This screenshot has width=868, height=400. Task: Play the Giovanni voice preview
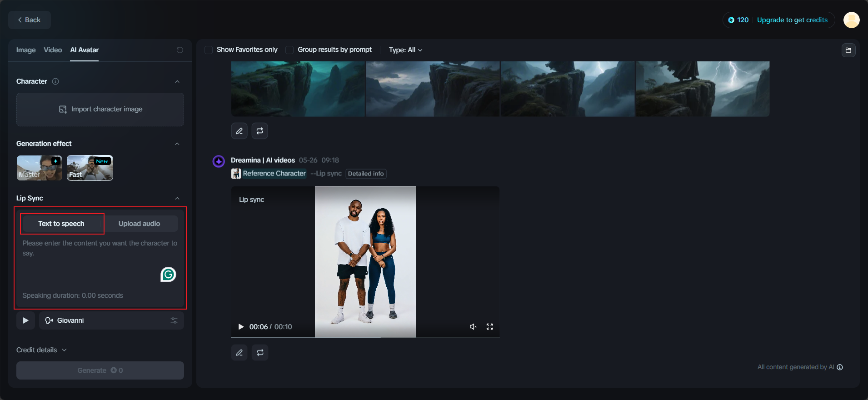[x=25, y=320]
